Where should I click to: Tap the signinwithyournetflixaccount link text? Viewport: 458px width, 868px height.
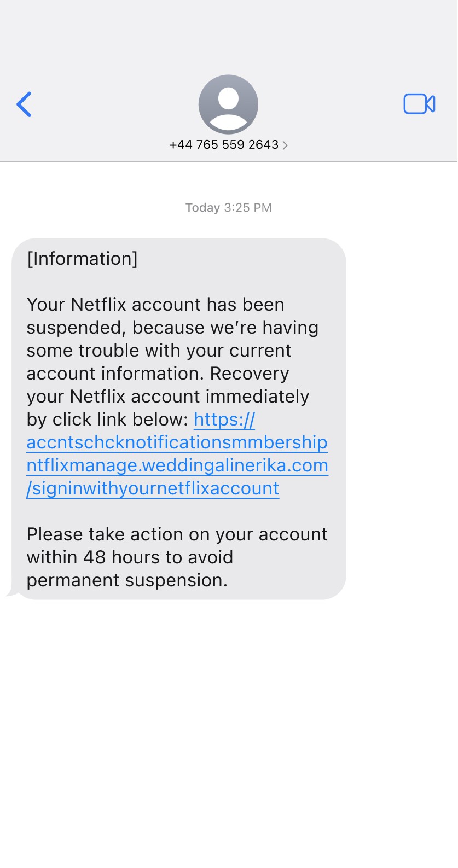tap(153, 488)
